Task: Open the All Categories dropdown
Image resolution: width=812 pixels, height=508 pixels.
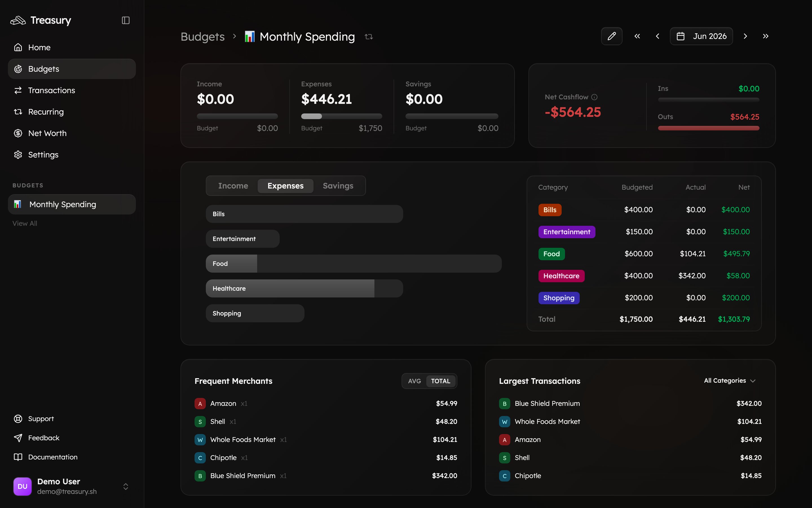Action: pos(729,381)
